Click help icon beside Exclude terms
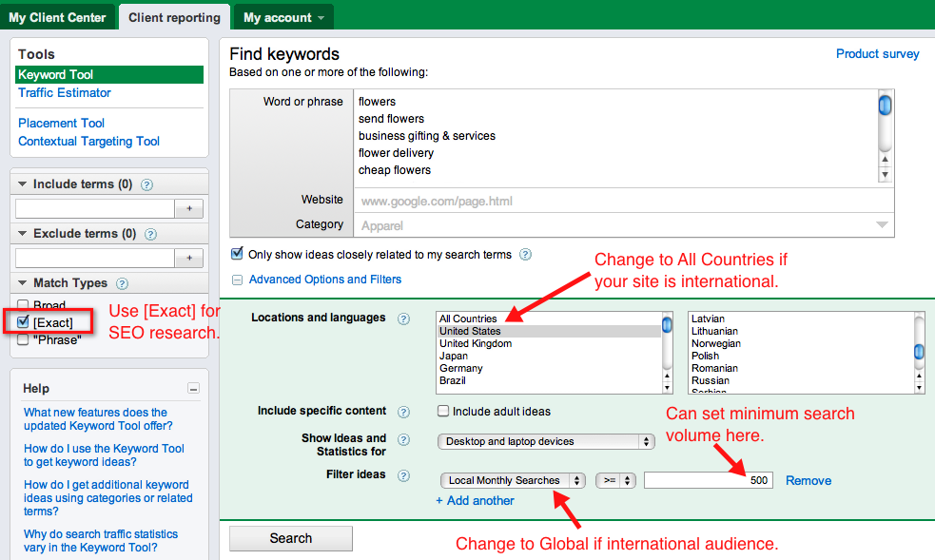 point(150,234)
